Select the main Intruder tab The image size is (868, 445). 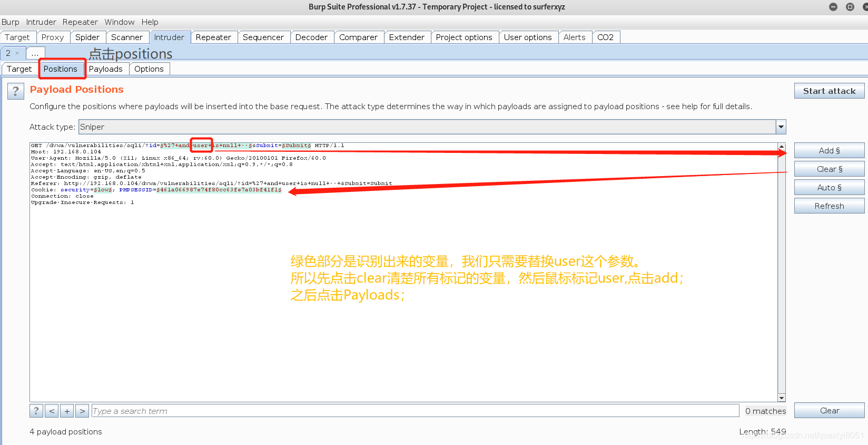click(169, 37)
